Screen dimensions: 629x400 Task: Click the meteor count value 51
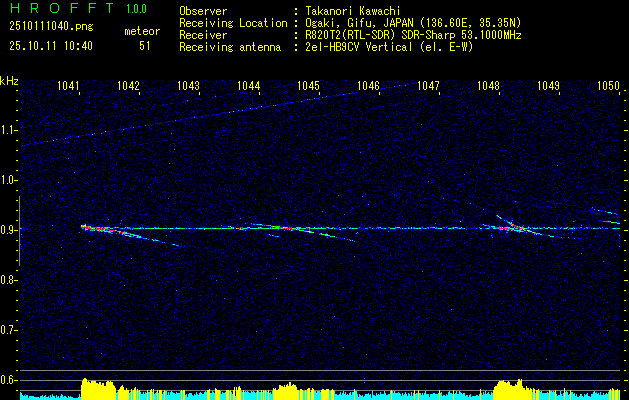[x=144, y=46]
